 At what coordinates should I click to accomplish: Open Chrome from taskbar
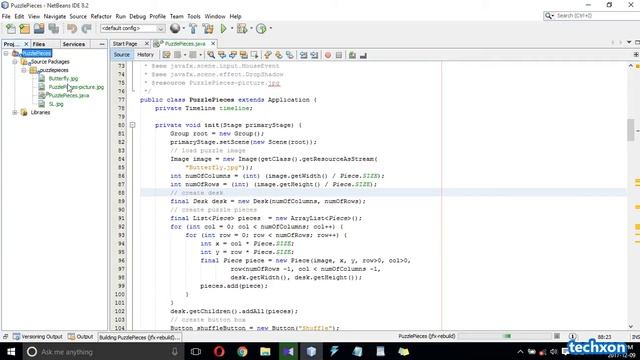click(x=242, y=351)
